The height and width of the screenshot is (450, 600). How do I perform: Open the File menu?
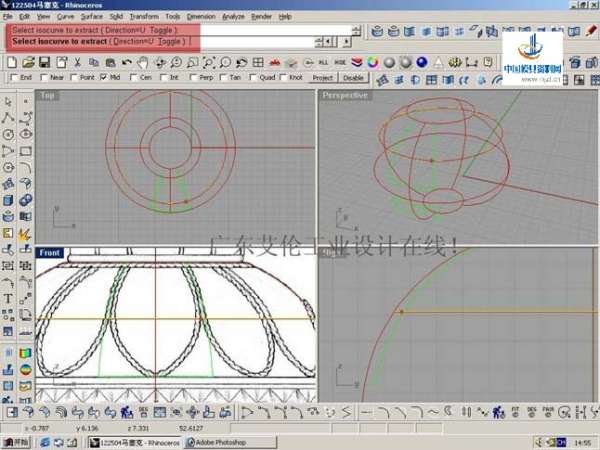[8, 16]
